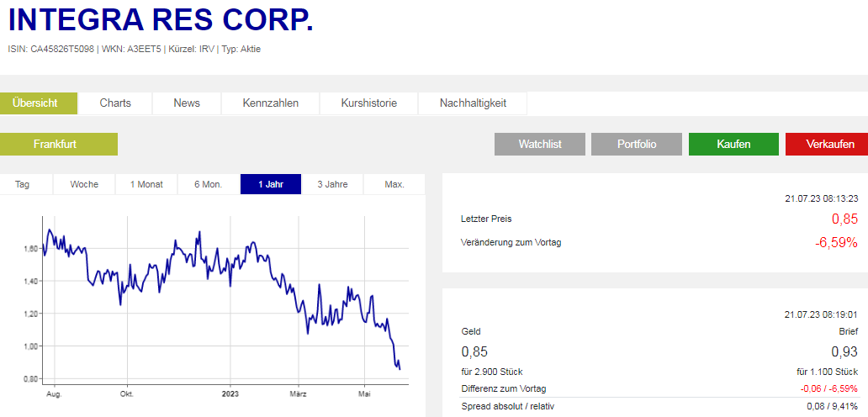The height and width of the screenshot is (417, 868).
Task: Click the spread value 0,08 / 9,41%
Action: (833, 407)
